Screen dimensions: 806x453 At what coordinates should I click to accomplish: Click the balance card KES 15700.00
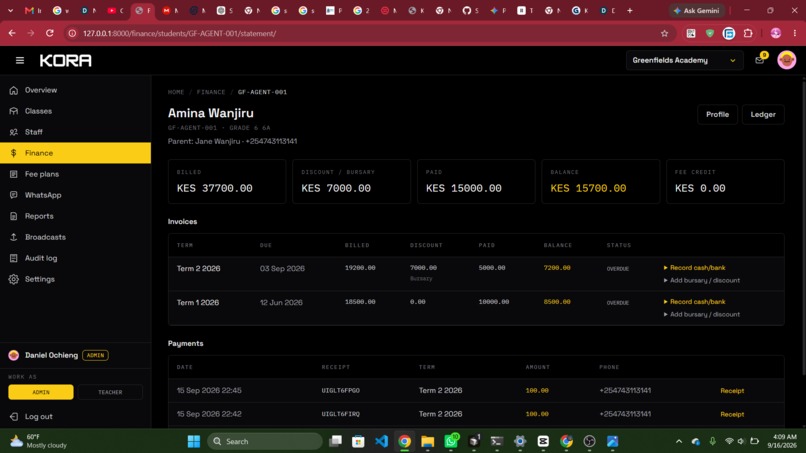click(x=600, y=182)
